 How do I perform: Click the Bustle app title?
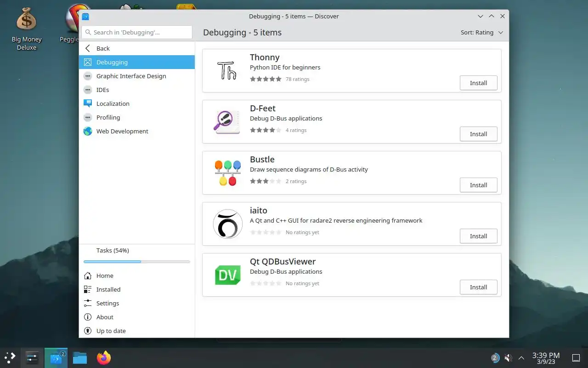(262, 159)
